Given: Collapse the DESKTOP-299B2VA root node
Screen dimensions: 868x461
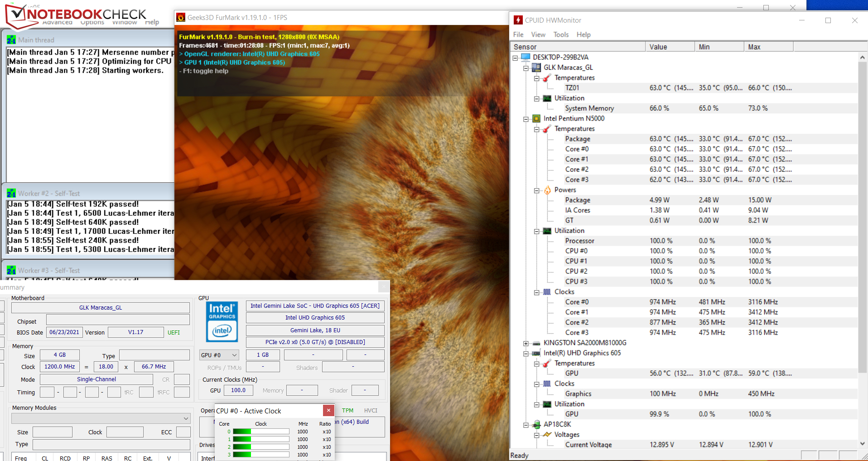Looking at the screenshot, I should tap(515, 58).
